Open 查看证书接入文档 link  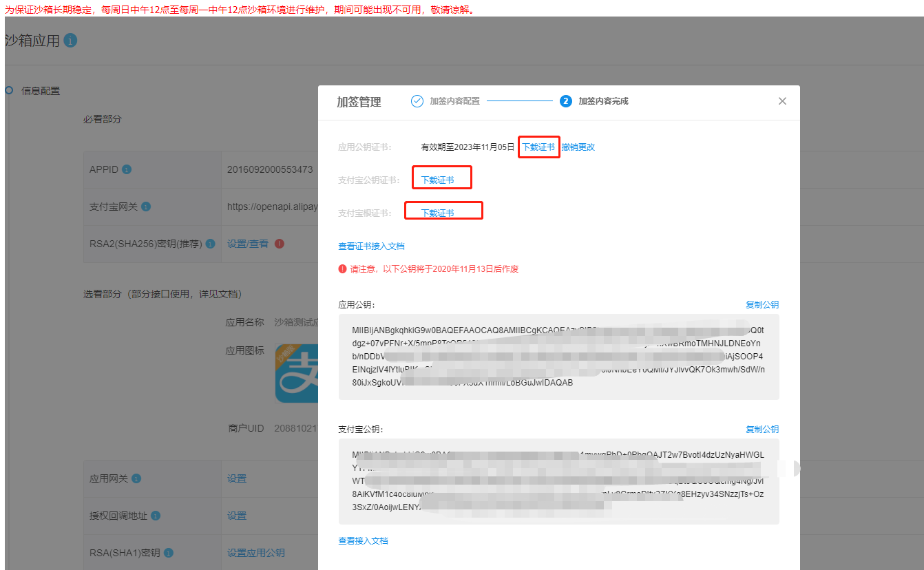click(x=371, y=246)
